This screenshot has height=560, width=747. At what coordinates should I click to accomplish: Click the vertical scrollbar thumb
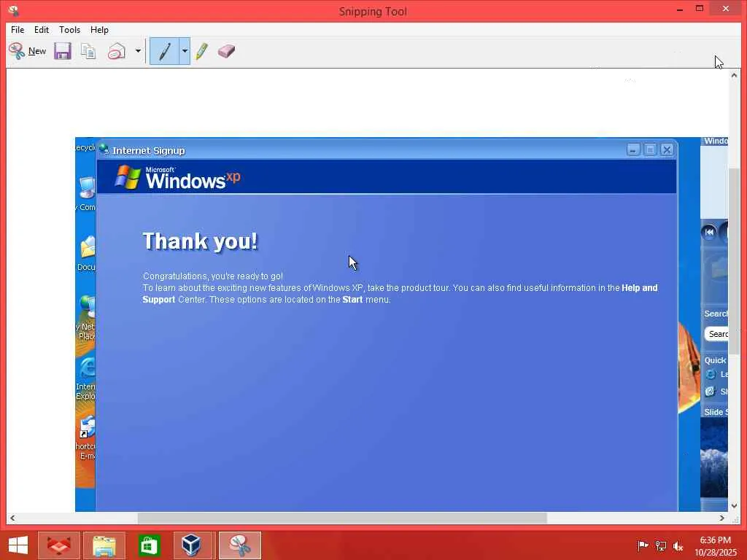(734, 261)
